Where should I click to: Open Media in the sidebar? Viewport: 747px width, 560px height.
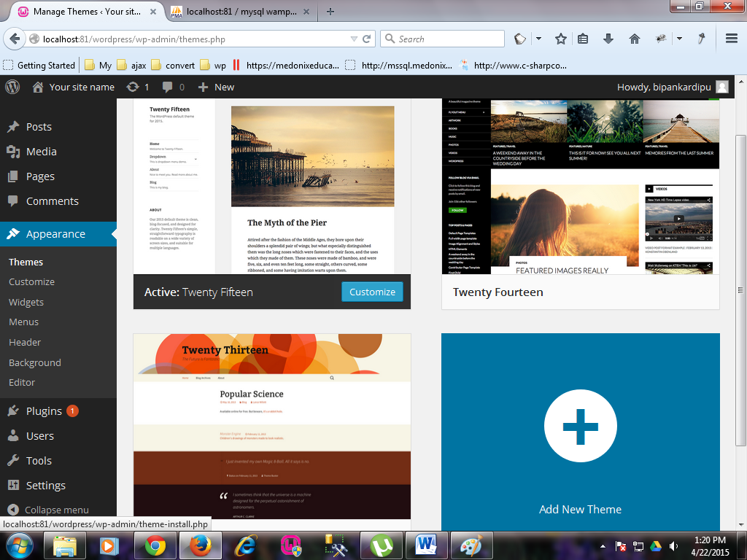(41, 152)
